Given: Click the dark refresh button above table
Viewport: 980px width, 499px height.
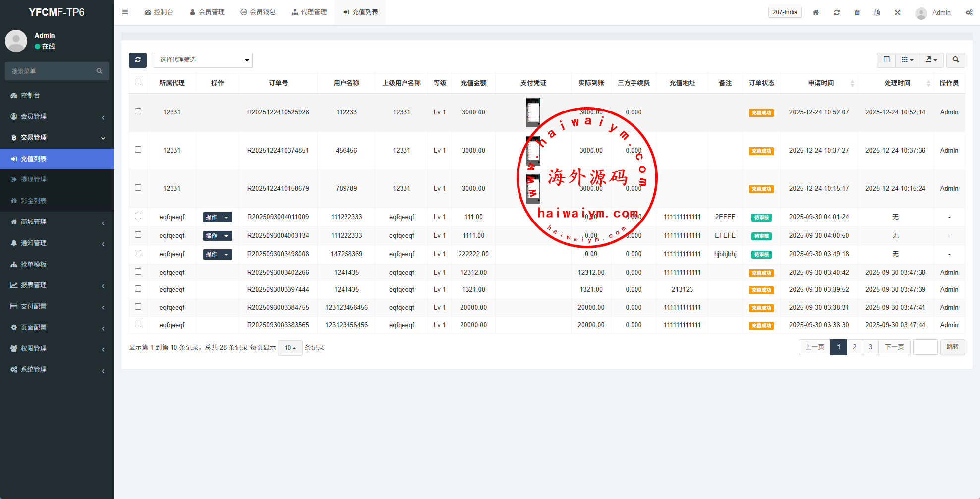Looking at the screenshot, I should click(x=138, y=60).
